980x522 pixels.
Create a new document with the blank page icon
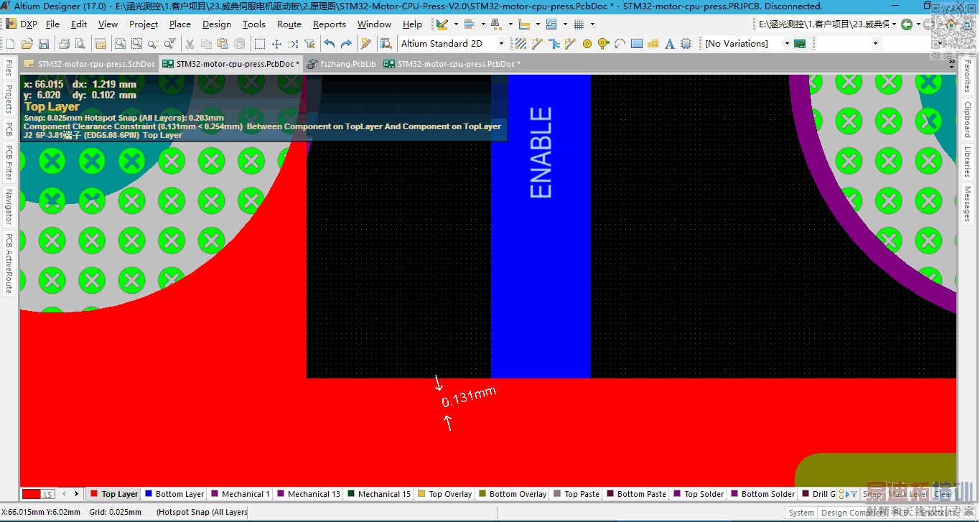10,44
